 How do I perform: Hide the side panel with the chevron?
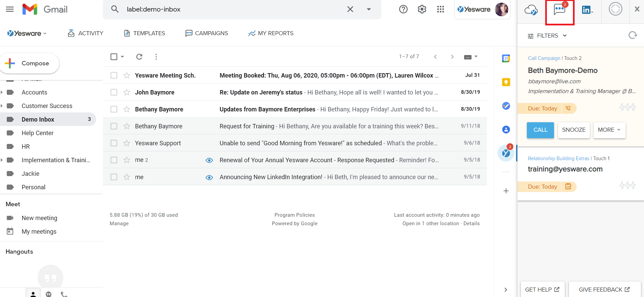[506, 290]
